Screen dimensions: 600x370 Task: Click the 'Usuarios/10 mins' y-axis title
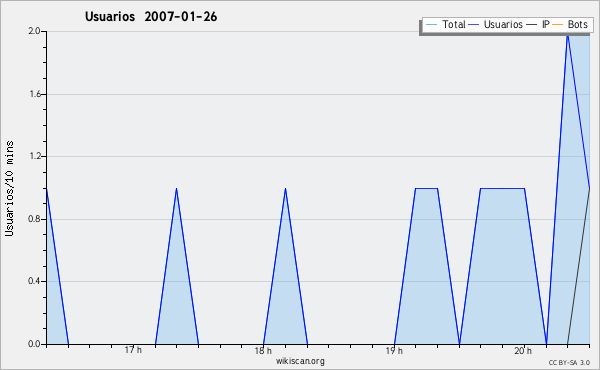pos(9,188)
